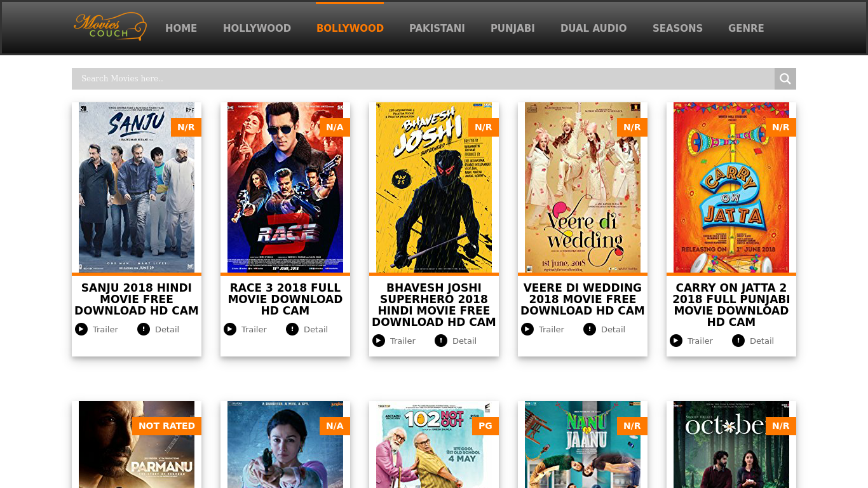Click the Trailer text under Carry On Jatta 2
868x488 pixels.
click(x=700, y=341)
